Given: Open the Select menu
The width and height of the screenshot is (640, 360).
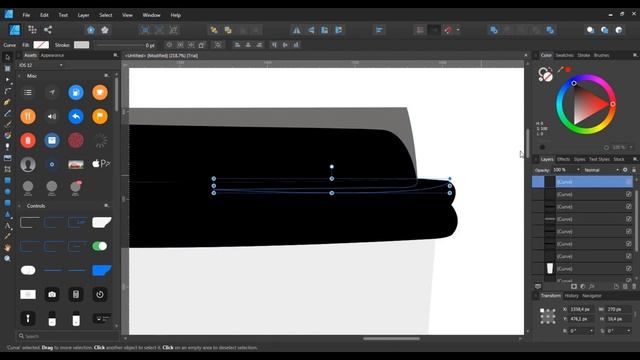Looking at the screenshot, I should pos(105,15).
